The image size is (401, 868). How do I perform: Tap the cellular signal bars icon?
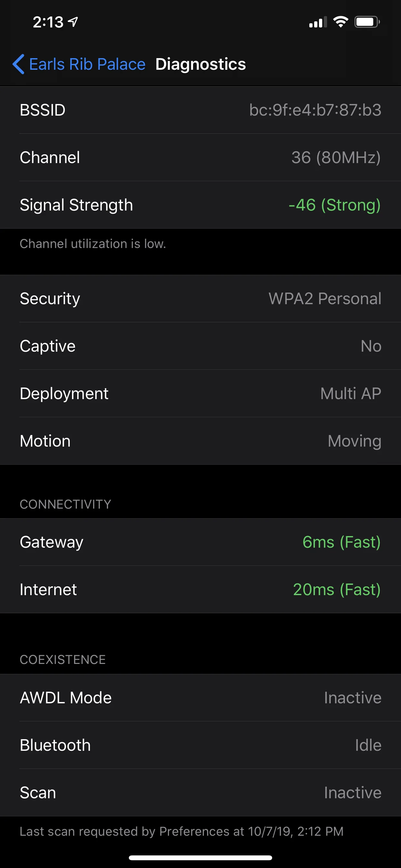(x=318, y=22)
